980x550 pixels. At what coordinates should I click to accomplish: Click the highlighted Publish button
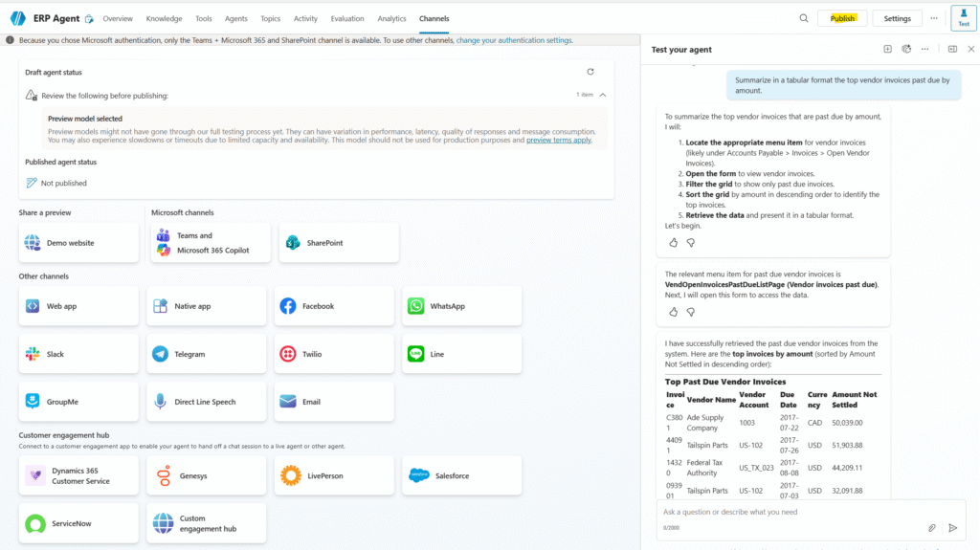842,18
